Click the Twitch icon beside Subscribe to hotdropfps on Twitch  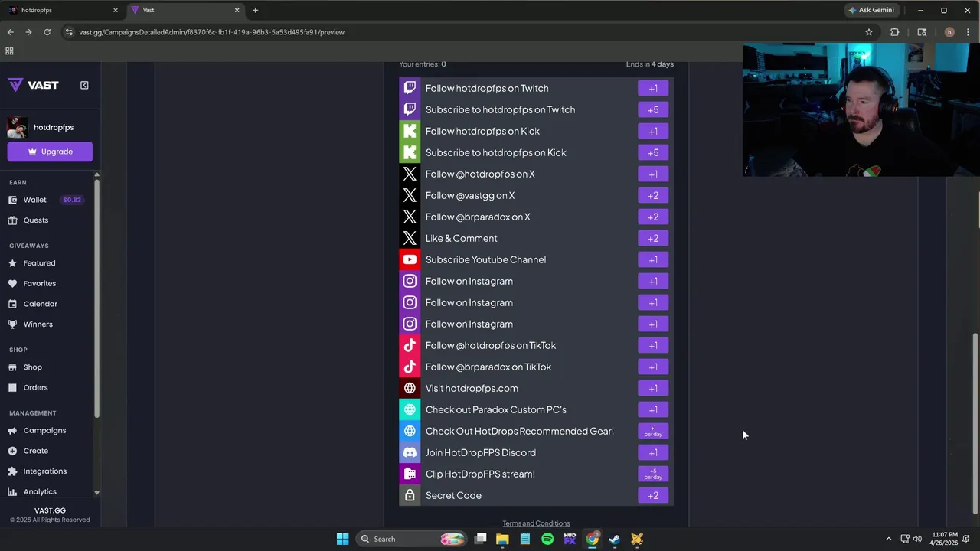410,109
